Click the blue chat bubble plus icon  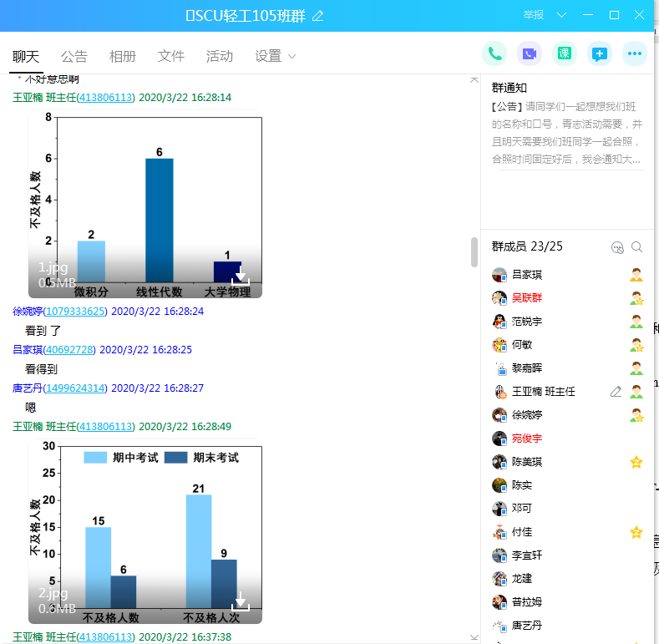pyautogui.click(x=600, y=54)
